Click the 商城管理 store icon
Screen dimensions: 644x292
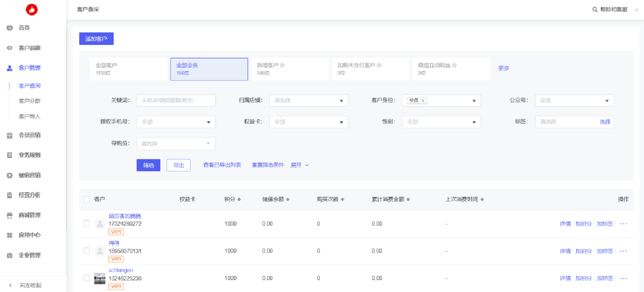pyautogui.click(x=10, y=215)
